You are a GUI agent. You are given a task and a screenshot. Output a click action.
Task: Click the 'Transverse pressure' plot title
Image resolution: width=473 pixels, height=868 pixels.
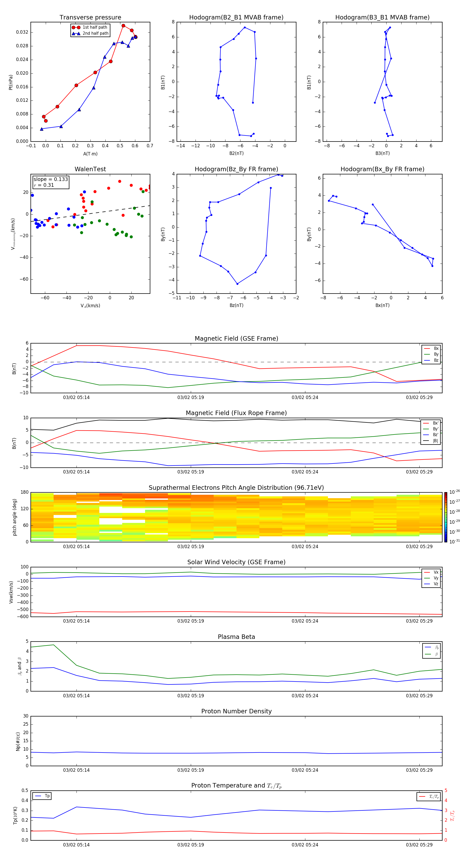[x=90, y=18]
